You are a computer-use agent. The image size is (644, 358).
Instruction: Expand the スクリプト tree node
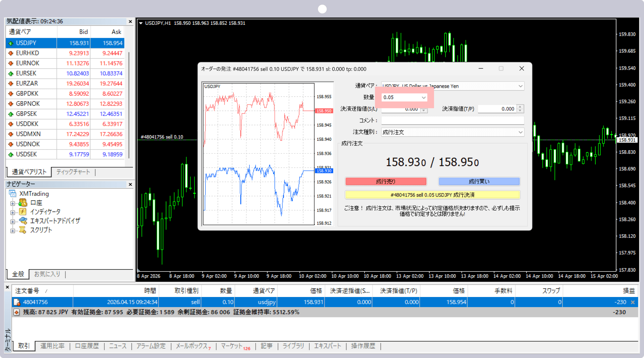[x=12, y=231]
